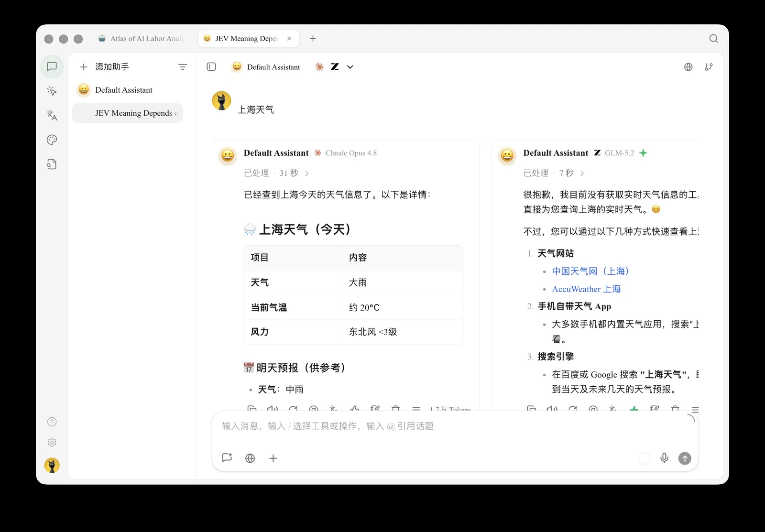
Task: Click the message input field
Action: click(x=454, y=426)
